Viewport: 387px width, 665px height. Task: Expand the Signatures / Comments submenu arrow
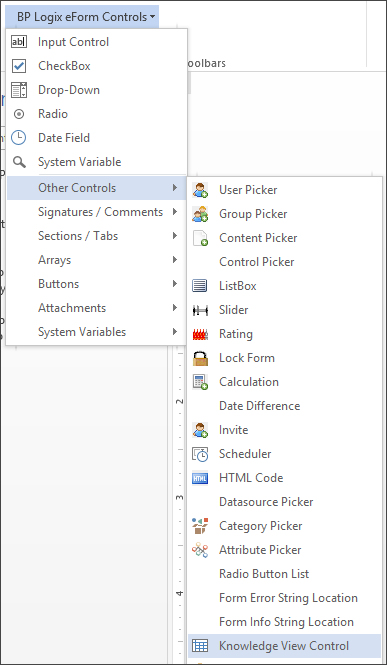click(x=175, y=212)
